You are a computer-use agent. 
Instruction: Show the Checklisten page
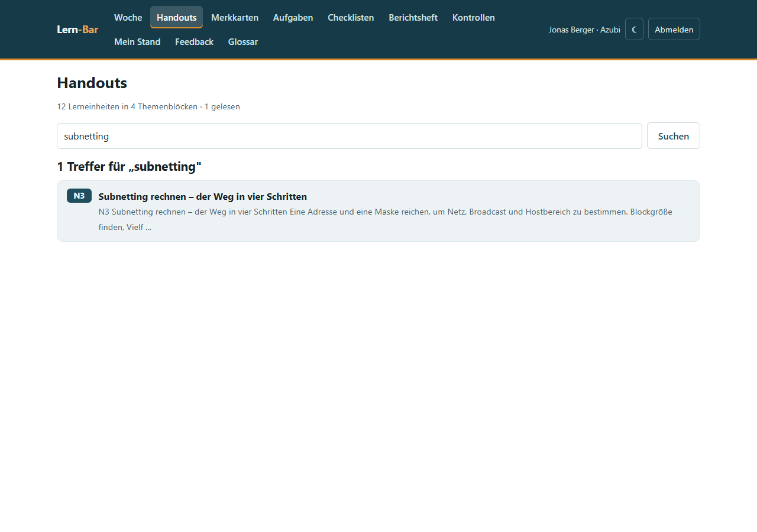coord(351,17)
